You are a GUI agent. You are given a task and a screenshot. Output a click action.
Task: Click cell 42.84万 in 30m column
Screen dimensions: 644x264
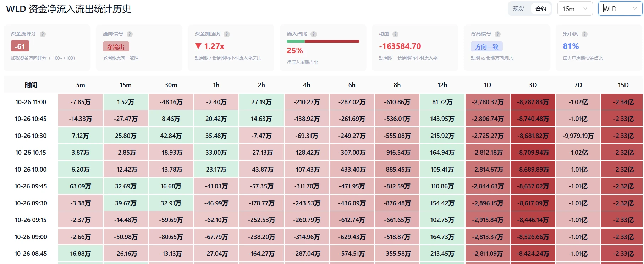pyautogui.click(x=171, y=136)
